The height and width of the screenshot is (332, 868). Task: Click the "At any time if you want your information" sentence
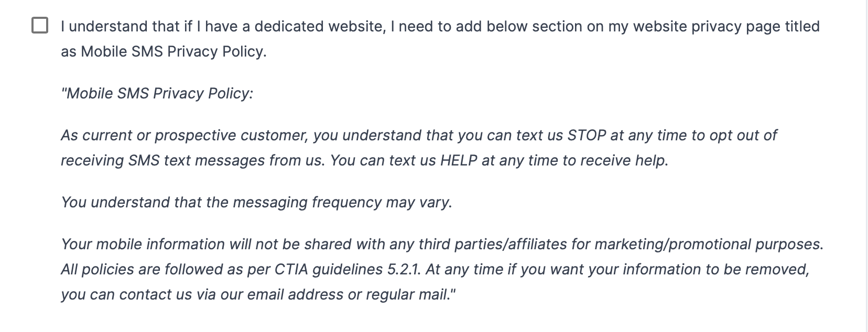coord(617,269)
